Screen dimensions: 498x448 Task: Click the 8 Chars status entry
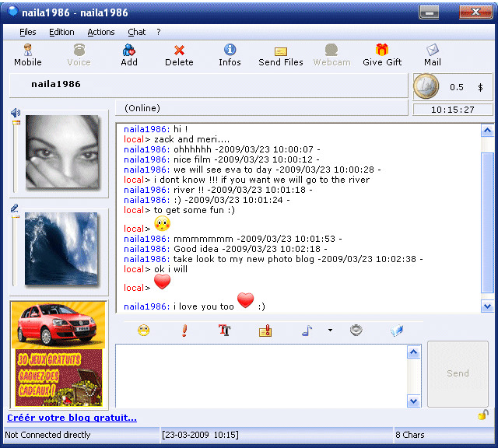[x=410, y=435]
